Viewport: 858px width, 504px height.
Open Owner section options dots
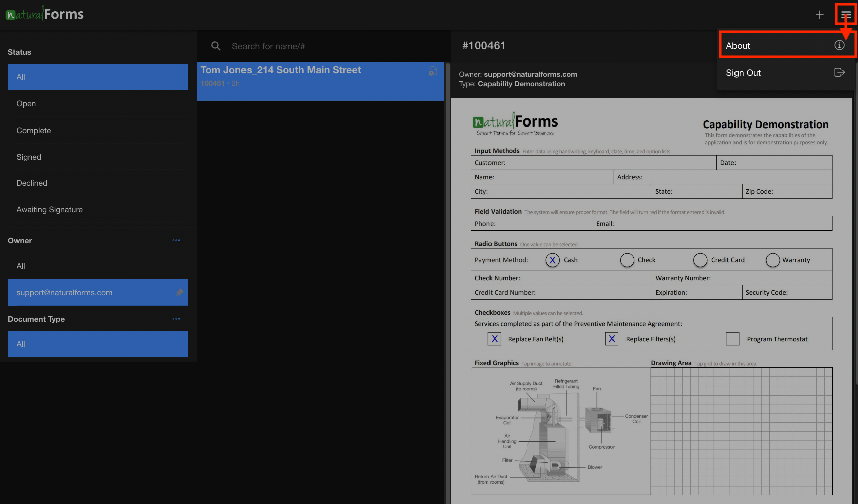pyautogui.click(x=176, y=240)
